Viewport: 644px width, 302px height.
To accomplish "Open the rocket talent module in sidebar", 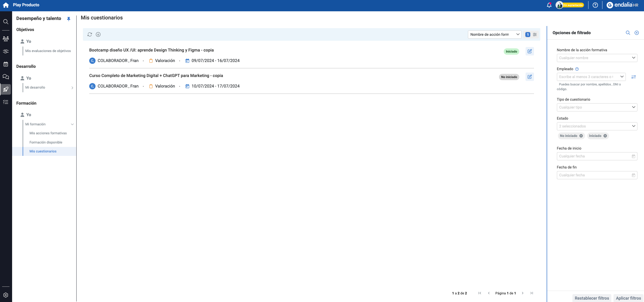I will pos(6,89).
